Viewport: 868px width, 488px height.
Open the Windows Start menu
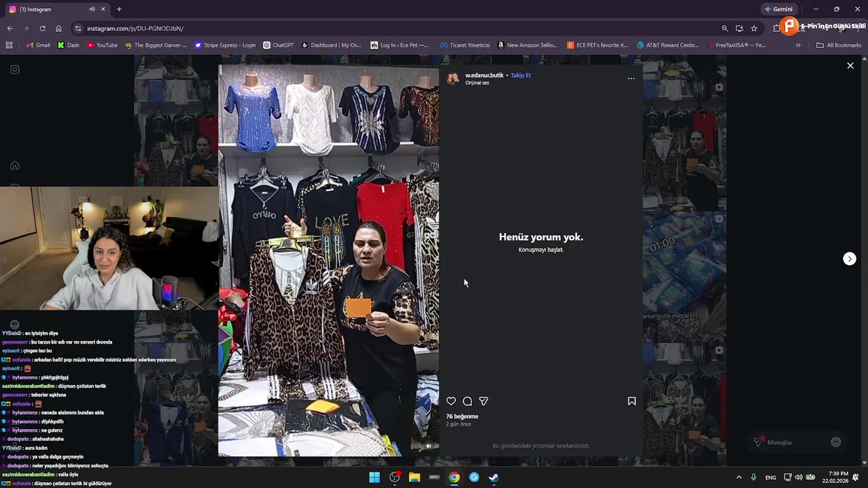click(374, 477)
